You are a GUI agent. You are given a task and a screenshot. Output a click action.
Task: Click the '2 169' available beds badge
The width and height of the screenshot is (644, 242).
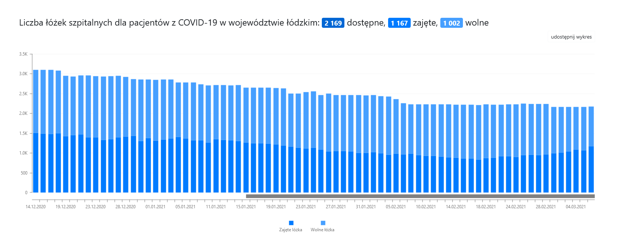pos(333,23)
